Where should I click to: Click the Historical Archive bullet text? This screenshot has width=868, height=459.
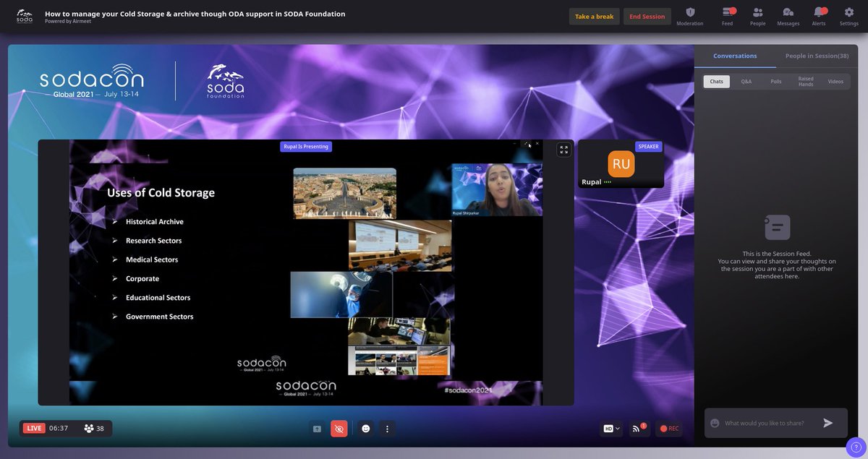coord(155,222)
